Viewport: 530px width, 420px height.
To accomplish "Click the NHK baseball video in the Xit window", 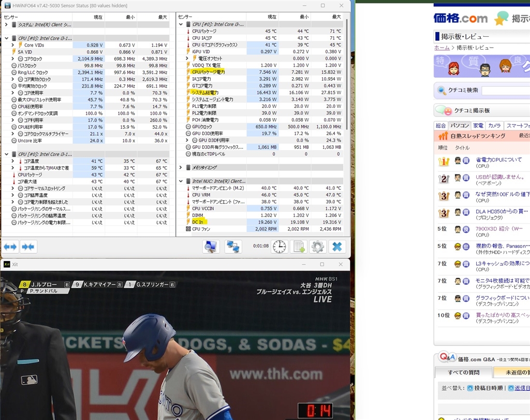I will 175,345.
